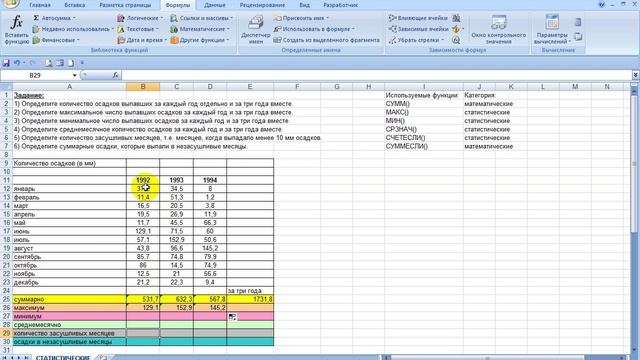The height and width of the screenshot is (360, 640).
Task: Customize the quick access toolbar
Action: 82,63
